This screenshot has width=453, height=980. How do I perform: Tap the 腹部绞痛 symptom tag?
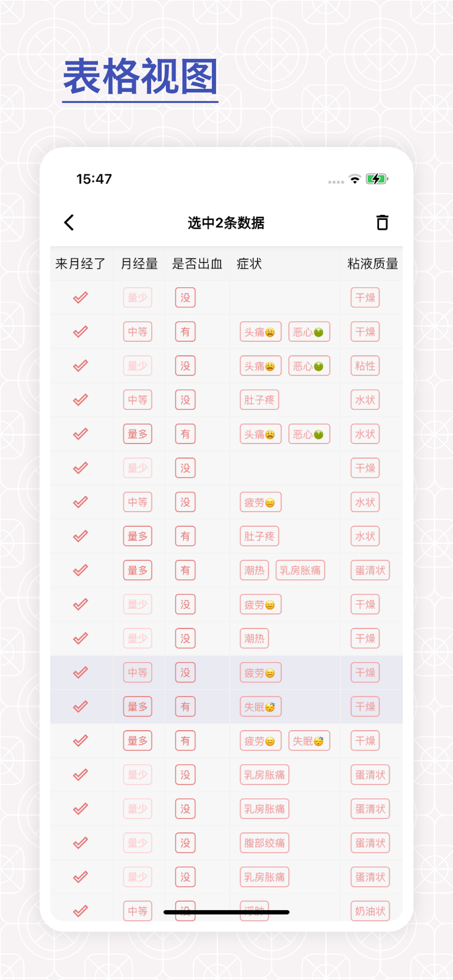click(264, 843)
